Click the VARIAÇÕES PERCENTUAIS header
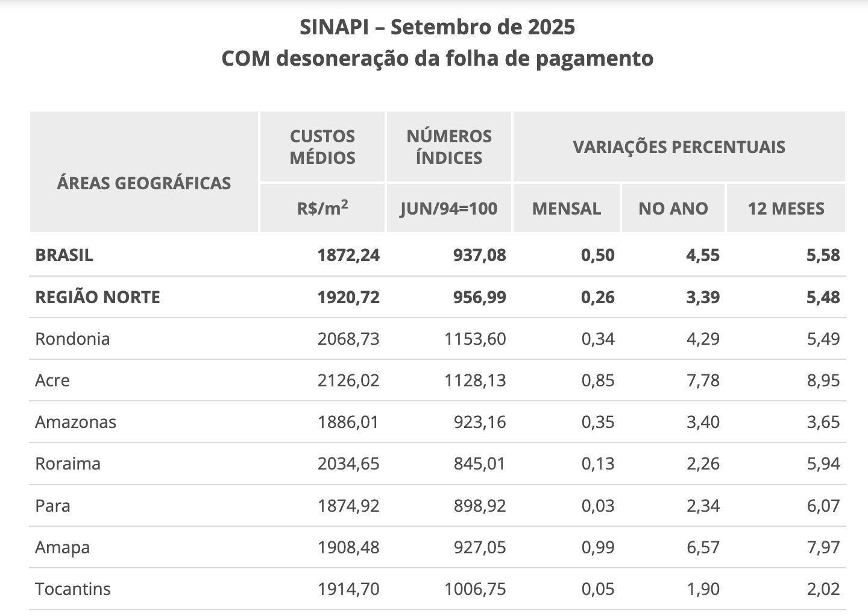Image resolution: width=868 pixels, height=616 pixels. point(679,147)
